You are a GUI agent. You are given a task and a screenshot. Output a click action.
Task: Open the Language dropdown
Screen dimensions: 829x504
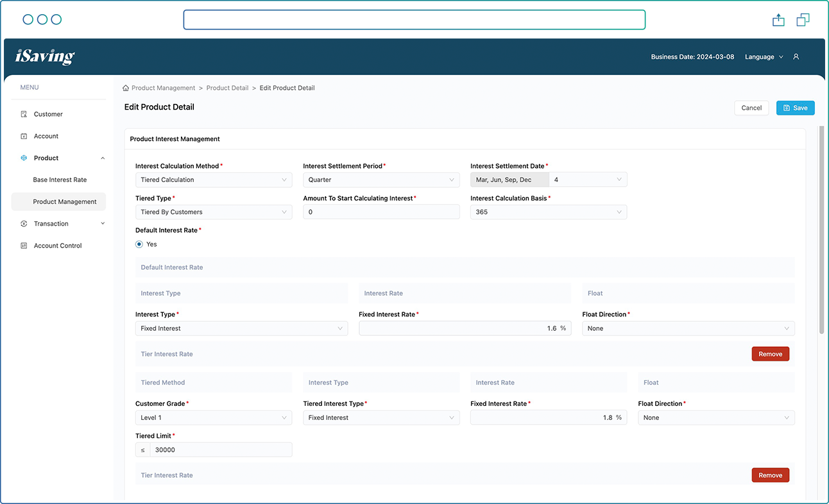pos(764,57)
